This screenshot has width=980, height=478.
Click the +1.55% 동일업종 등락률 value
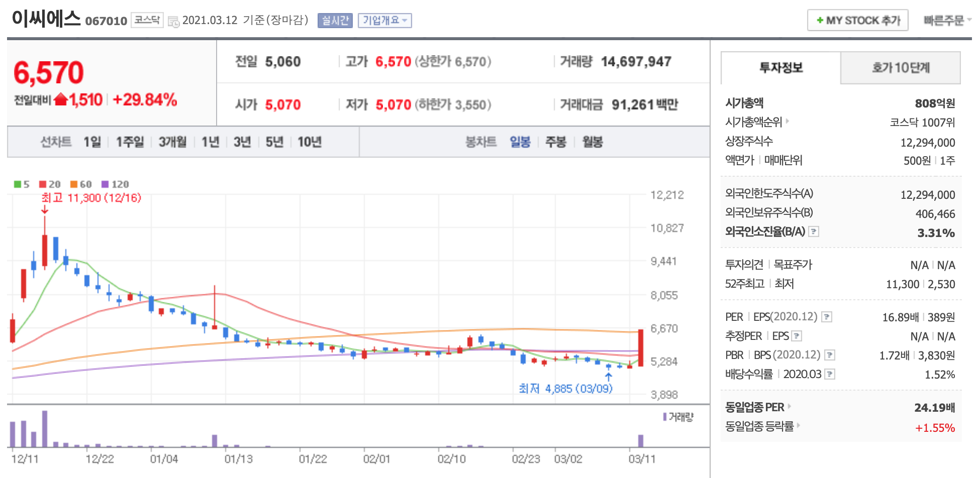pyautogui.click(x=935, y=428)
